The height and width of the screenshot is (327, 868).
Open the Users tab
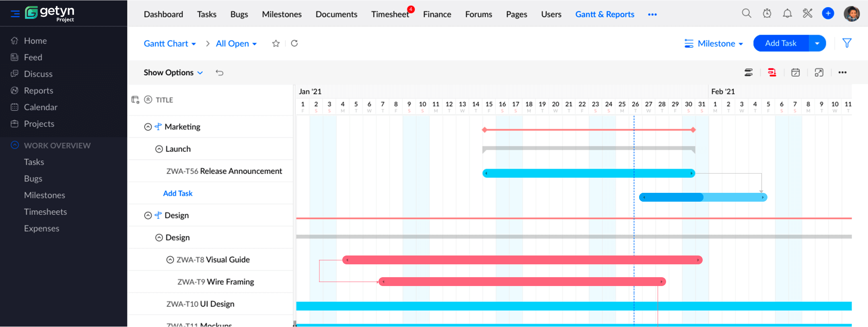551,14
